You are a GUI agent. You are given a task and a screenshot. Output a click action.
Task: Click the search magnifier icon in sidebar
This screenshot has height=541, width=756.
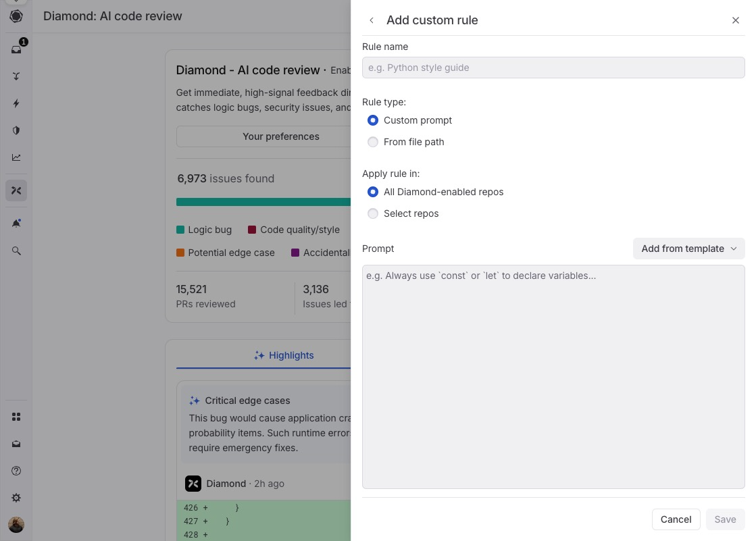pos(16,251)
